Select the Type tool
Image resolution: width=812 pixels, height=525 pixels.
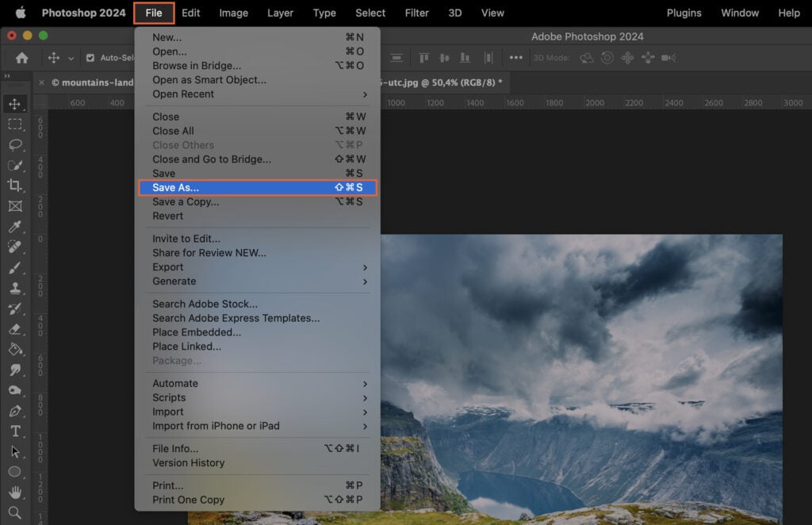click(x=16, y=431)
